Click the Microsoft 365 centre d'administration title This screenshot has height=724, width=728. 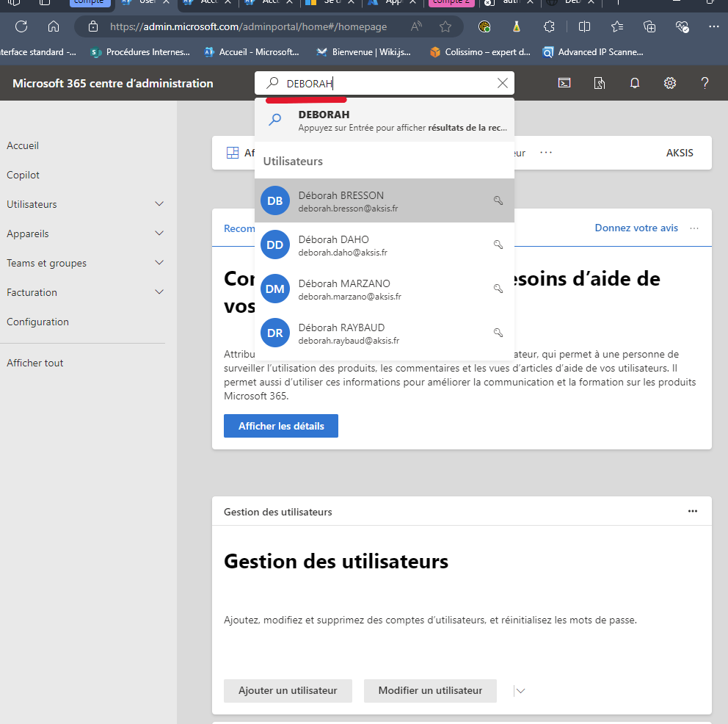[x=113, y=84]
